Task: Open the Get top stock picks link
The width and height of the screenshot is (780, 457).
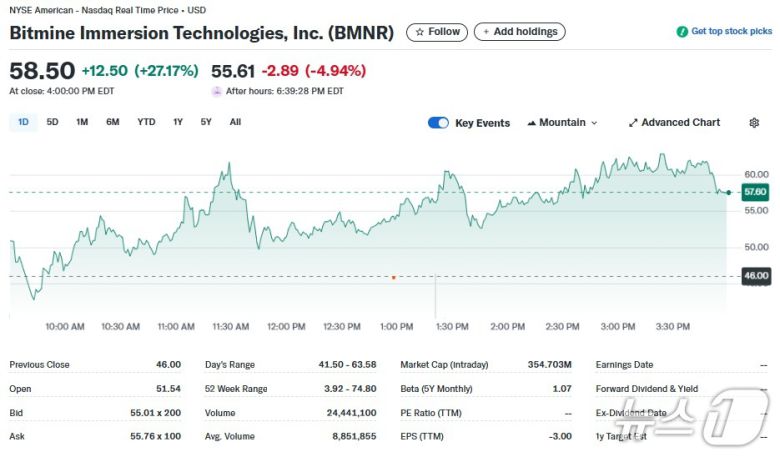Action: [x=731, y=32]
